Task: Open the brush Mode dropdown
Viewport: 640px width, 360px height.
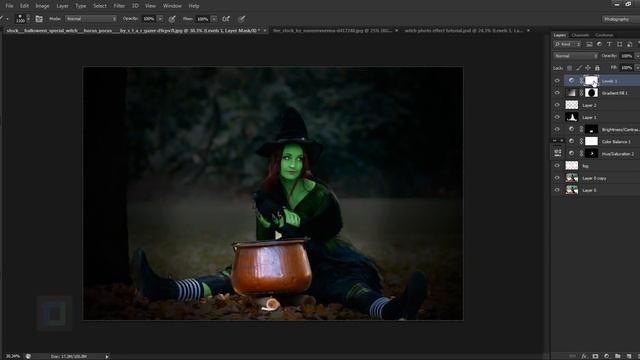Action: 91,19
